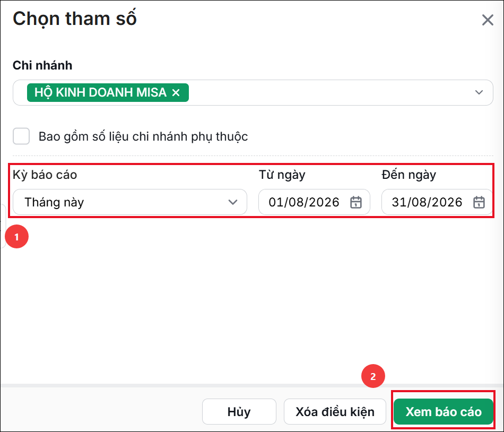Click the chevron in Kỳ báo cáo box
504x432 pixels.
point(233,202)
